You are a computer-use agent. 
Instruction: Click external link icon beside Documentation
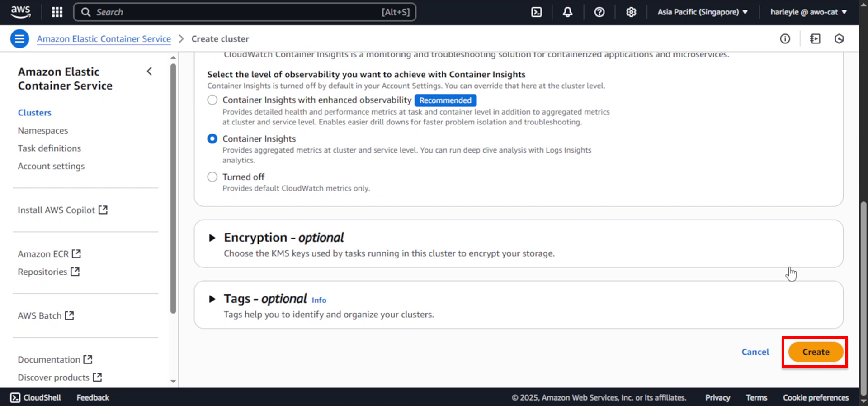coord(88,359)
